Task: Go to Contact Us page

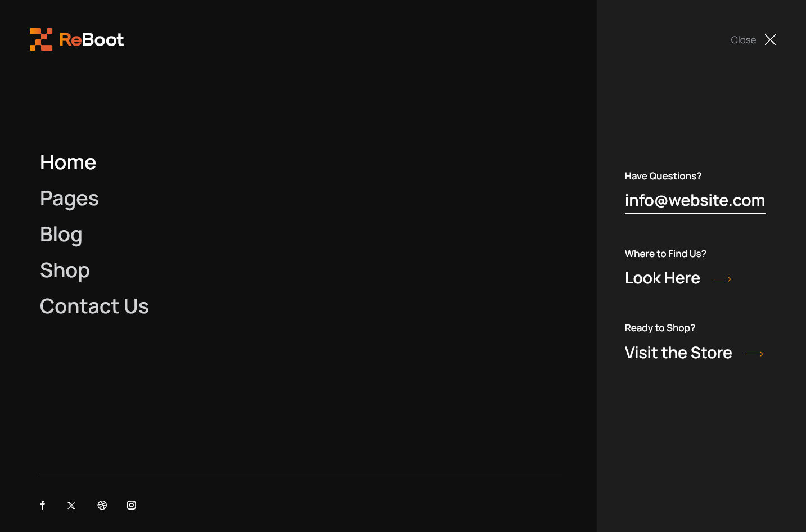Action: click(94, 306)
